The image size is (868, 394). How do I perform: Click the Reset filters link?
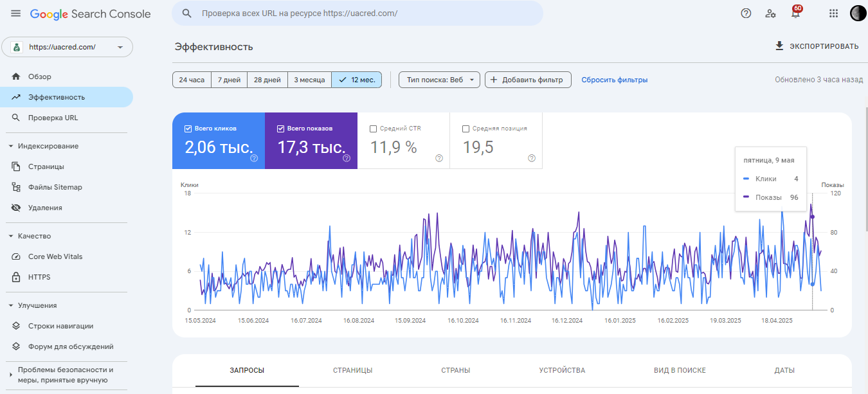614,80
